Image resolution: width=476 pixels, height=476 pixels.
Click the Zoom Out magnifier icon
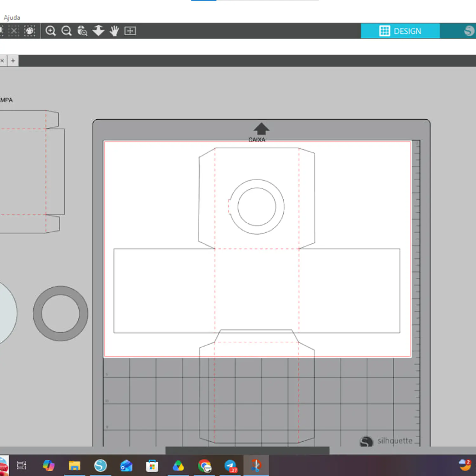click(x=67, y=31)
